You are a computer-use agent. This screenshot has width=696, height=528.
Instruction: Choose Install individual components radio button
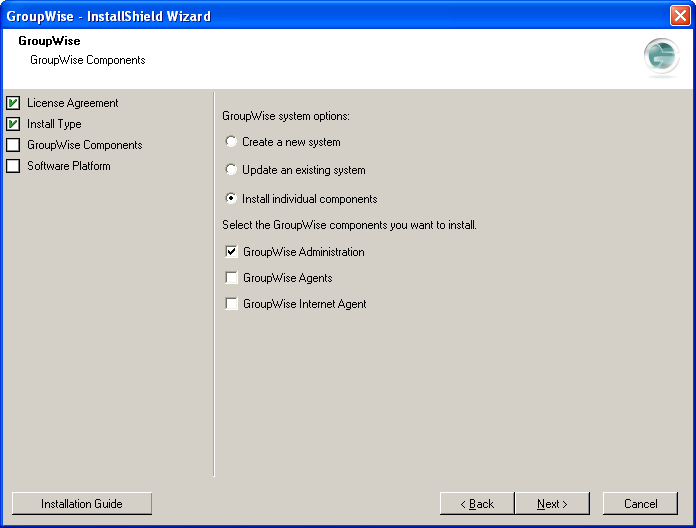click(x=231, y=198)
